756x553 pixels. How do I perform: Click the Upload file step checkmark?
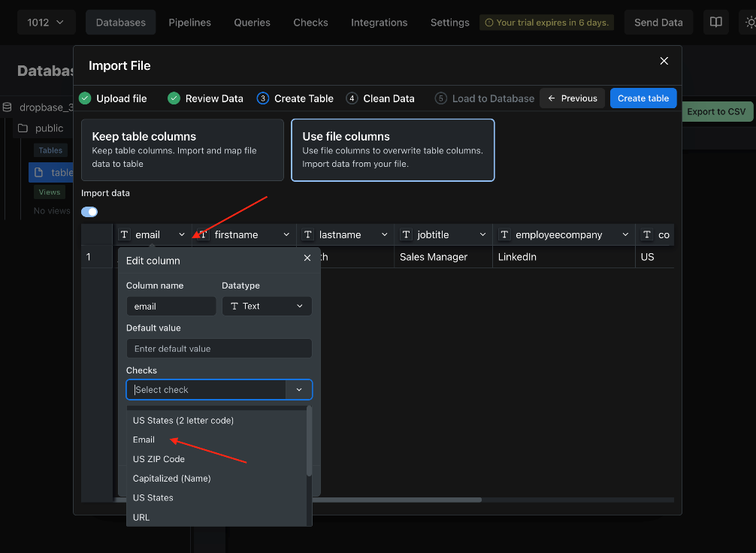(85, 98)
